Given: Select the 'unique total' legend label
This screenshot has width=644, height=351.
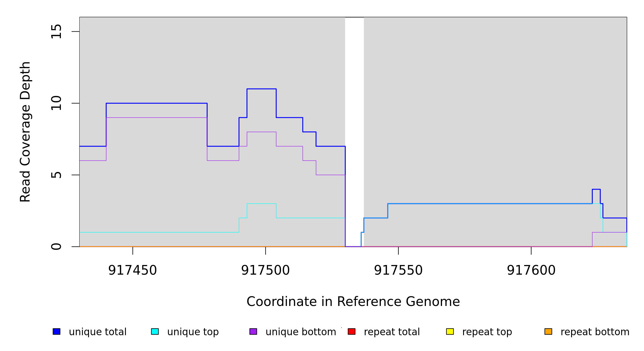Looking at the screenshot, I should click(98, 332).
